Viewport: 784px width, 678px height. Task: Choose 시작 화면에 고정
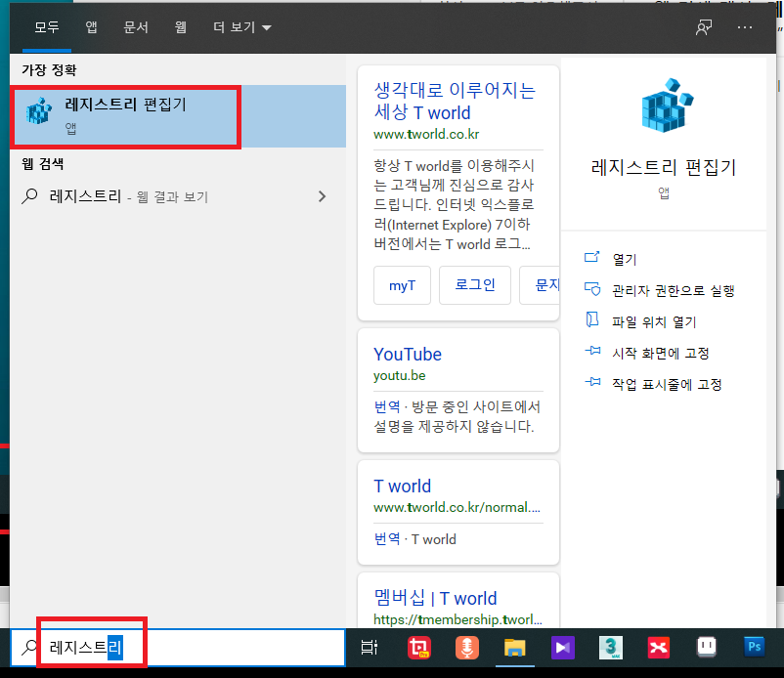pos(661,354)
